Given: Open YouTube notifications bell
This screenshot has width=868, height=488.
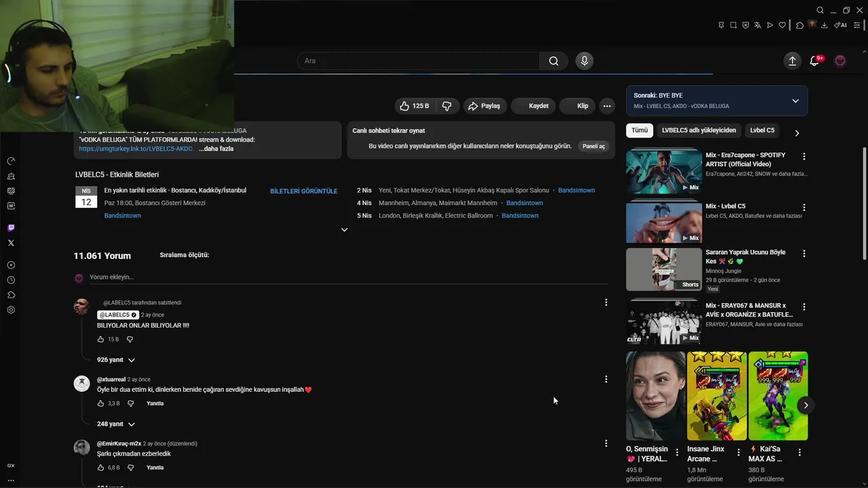Looking at the screenshot, I should [815, 61].
